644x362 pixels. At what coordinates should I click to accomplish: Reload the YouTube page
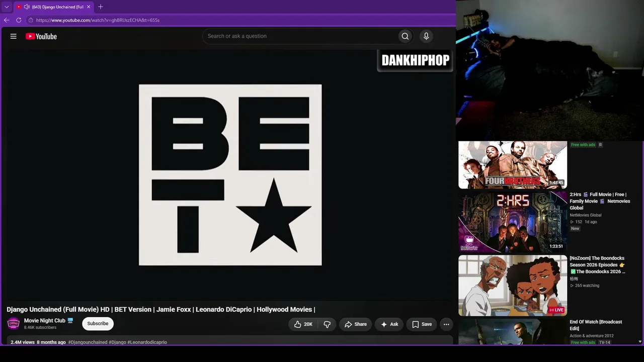pyautogui.click(x=19, y=20)
